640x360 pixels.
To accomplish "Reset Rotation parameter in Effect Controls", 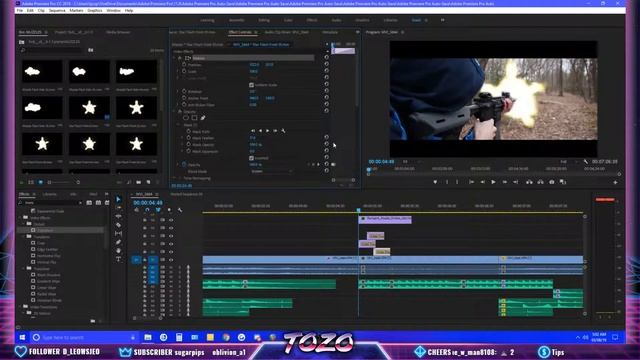I will [327, 91].
